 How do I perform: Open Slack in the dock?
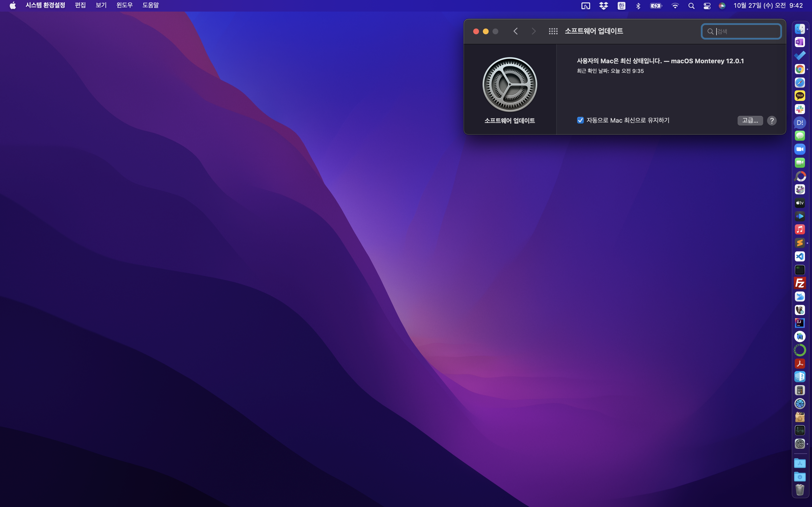pyautogui.click(x=800, y=109)
